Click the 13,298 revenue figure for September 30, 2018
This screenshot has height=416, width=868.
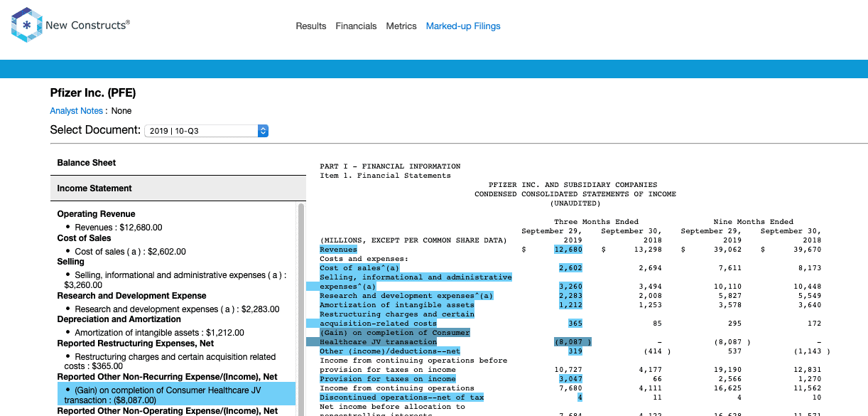click(x=648, y=250)
